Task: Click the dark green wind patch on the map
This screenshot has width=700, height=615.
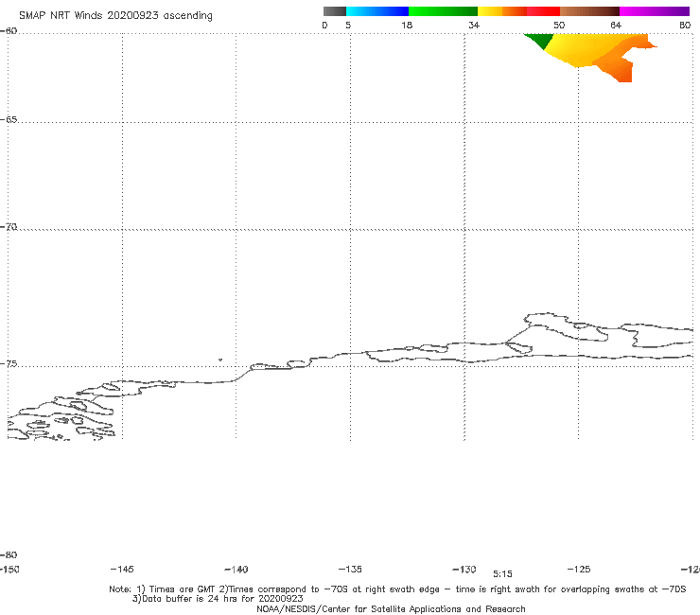Action: (541, 40)
